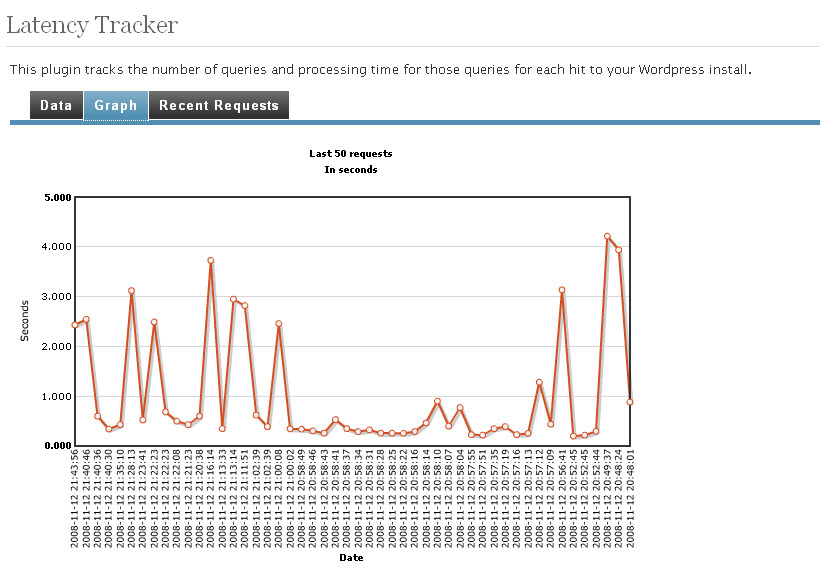Click the Latency Tracker page heading
The height and width of the screenshot is (576, 825).
click(x=92, y=25)
